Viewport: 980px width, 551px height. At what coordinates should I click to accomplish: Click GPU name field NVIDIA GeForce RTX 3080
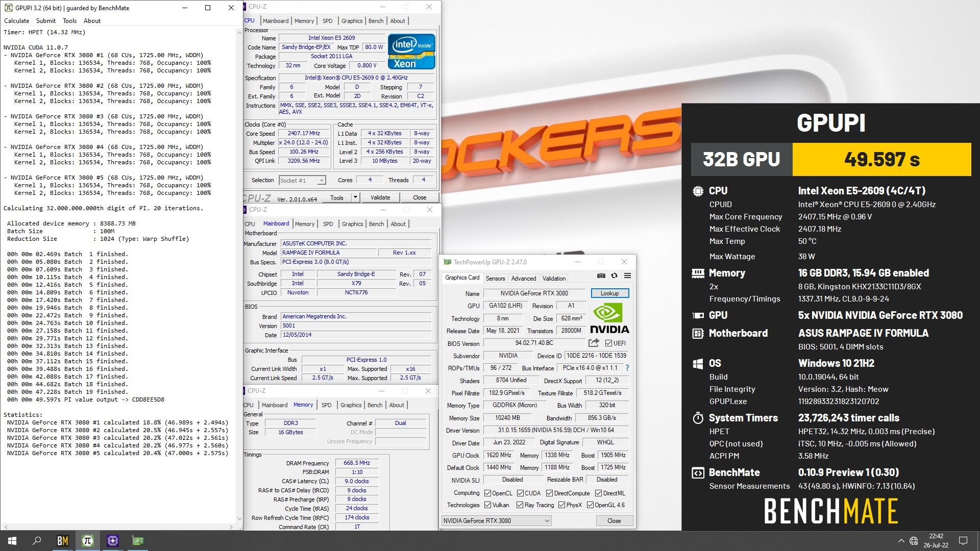point(534,293)
